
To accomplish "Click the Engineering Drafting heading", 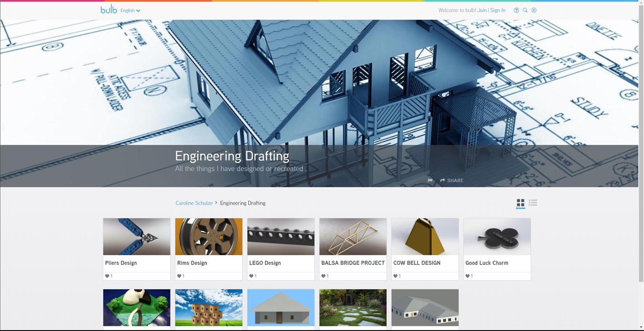I will 232,156.
